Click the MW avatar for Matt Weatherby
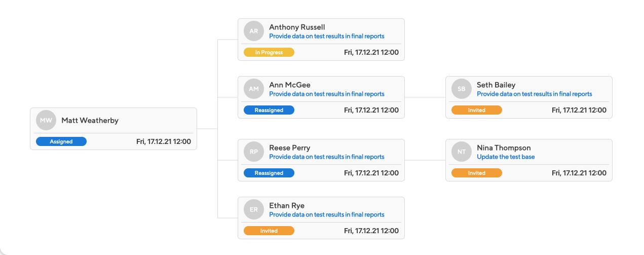The image size is (644, 255). tap(46, 121)
